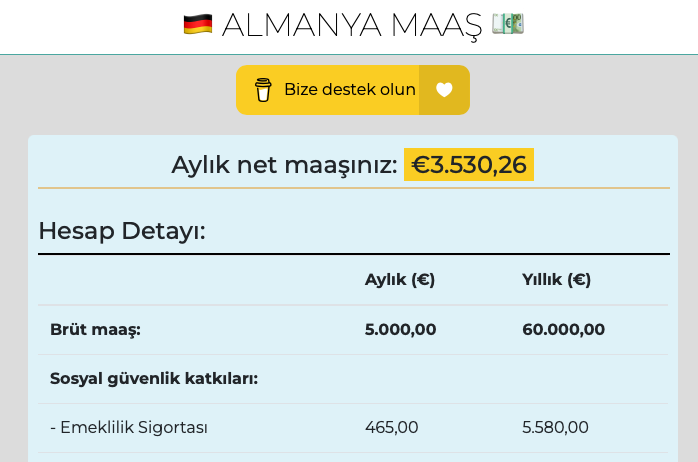The height and width of the screenshot is (462, 698).
Task: Click the support button text label
Action: point(350,89)
